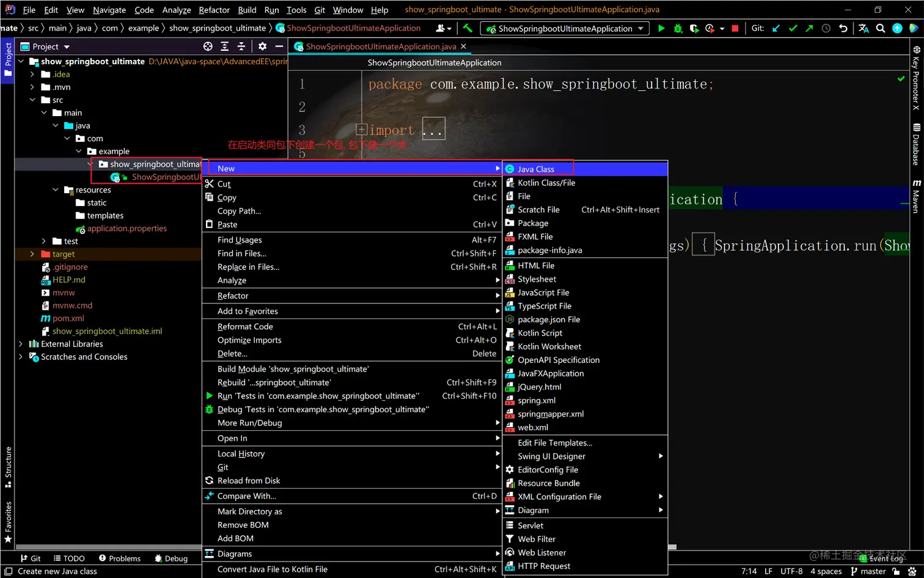Run with coverage shield icon

coord(694,28)
